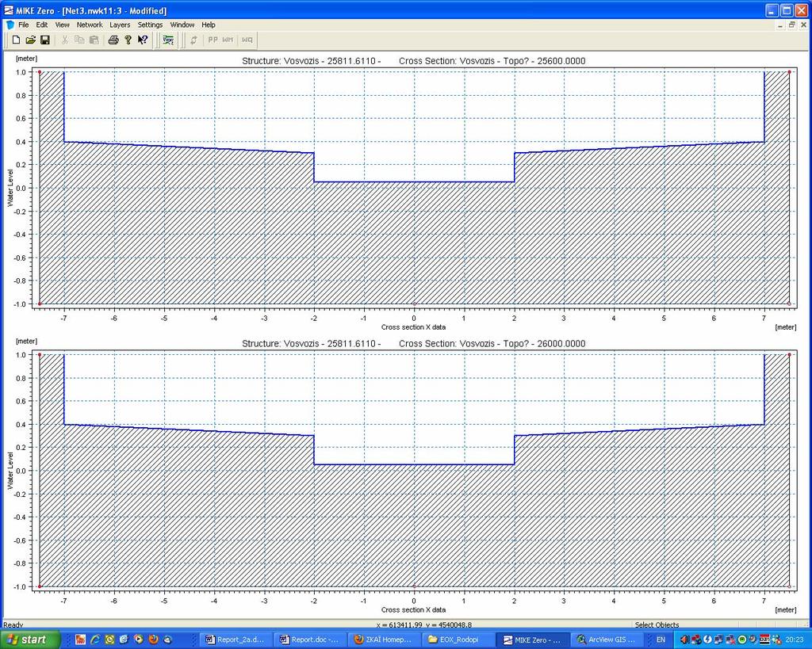Activate the context help arrow-question icon

pyautogui.click(x=143, y=40)
